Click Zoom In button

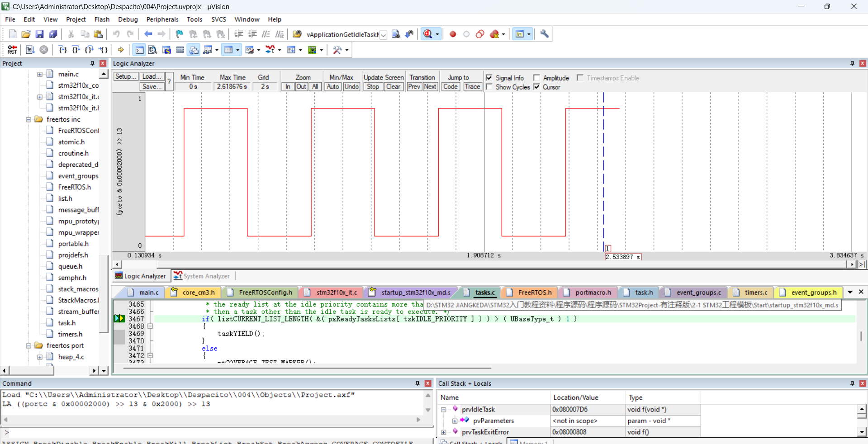288,86
